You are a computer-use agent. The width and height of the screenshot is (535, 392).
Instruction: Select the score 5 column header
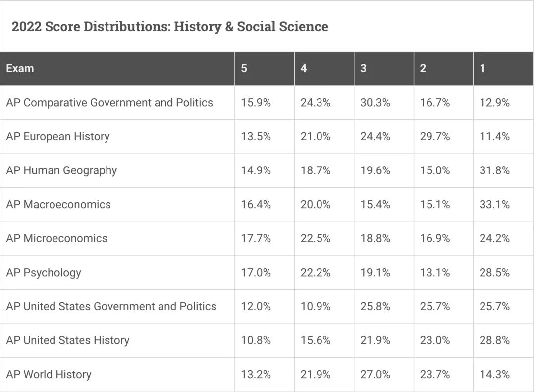click(265, 68)
